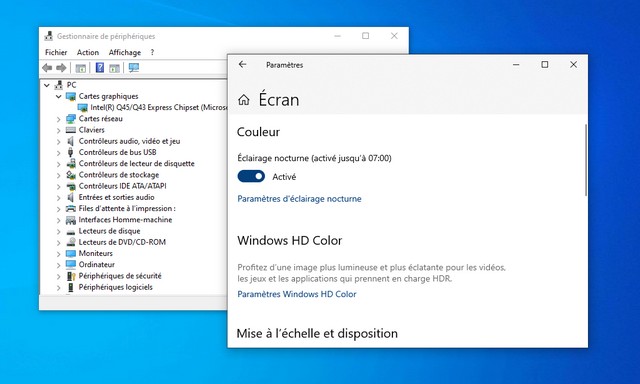Maximize the Paramètres window
This screenshot has width=640, height=384.
[544, 64]
